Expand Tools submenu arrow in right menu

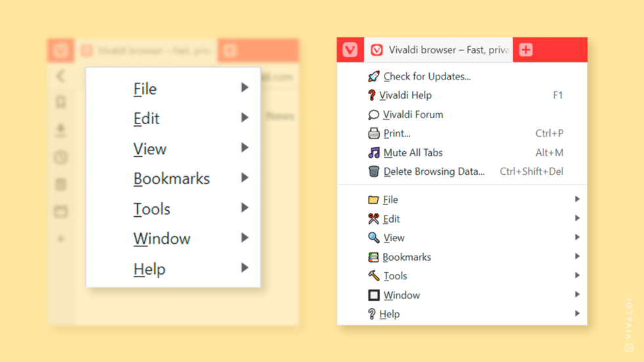(577, 275)
